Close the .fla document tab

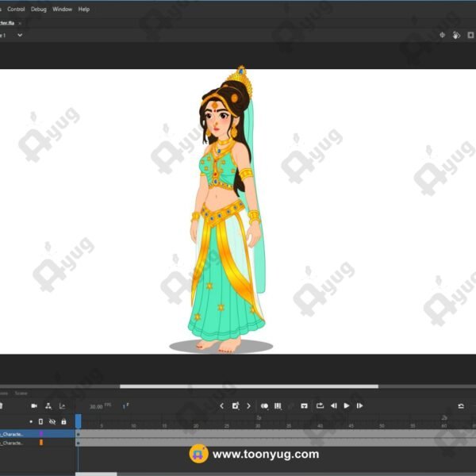(20, 23)
